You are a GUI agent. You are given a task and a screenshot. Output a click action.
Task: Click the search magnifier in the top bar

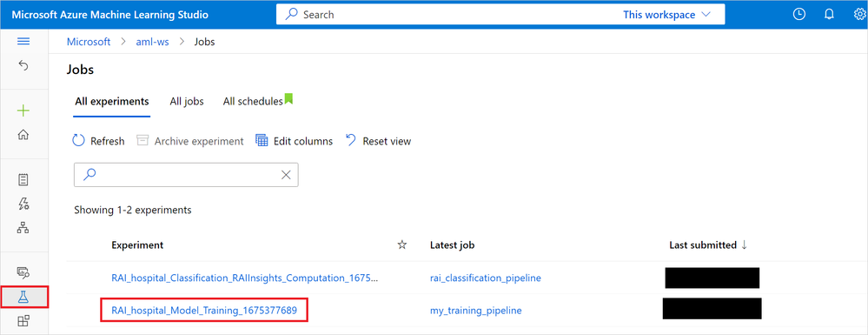[x=292, y=15]
